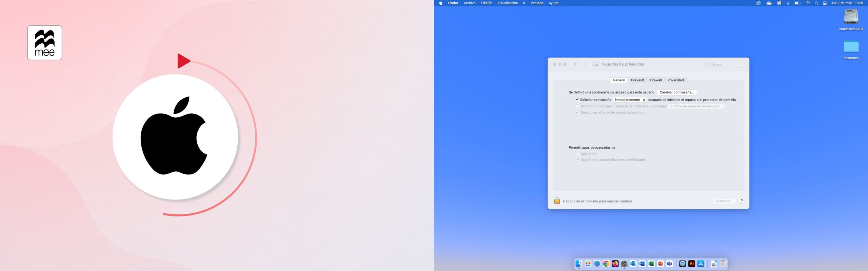Open the Visualización menu
The image size is (868, 271).
(x=508, y=3)
